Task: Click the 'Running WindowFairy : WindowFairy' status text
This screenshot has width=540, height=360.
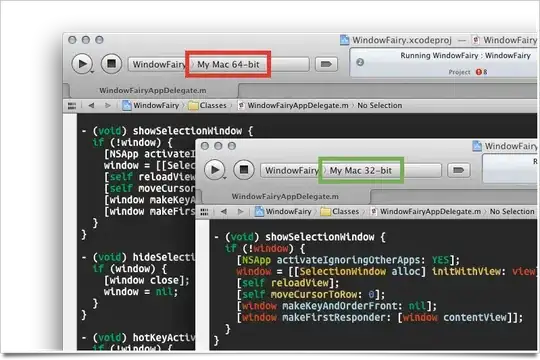Action: click(465, 55)
